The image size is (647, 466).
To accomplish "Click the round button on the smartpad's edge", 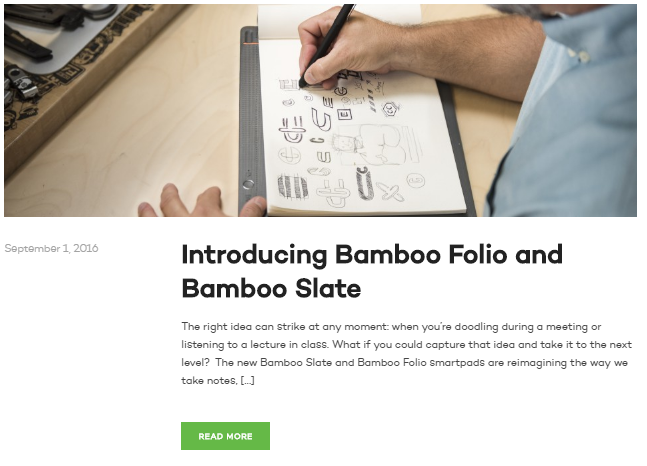I will tap(249, 184).
